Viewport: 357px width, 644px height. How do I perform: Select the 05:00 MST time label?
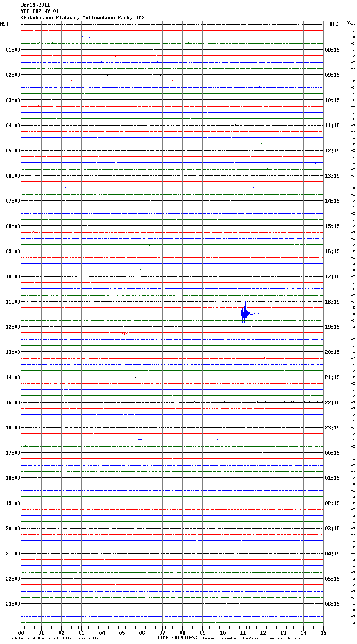tap(13, 151)
